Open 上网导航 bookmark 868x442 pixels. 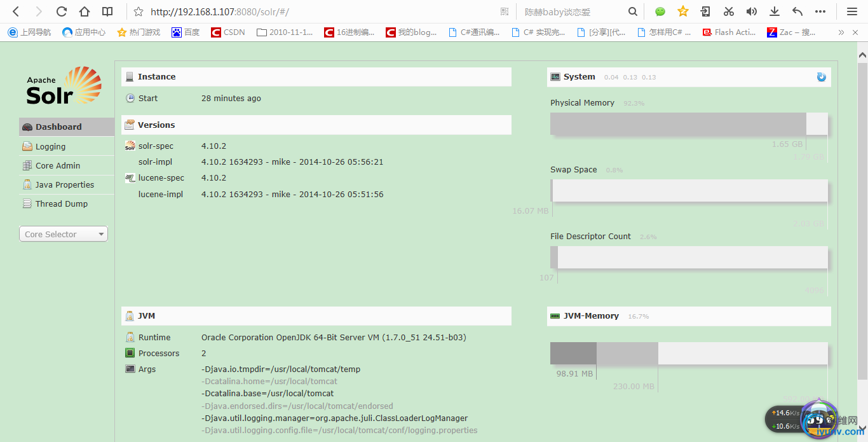click(x=29, y=32)
